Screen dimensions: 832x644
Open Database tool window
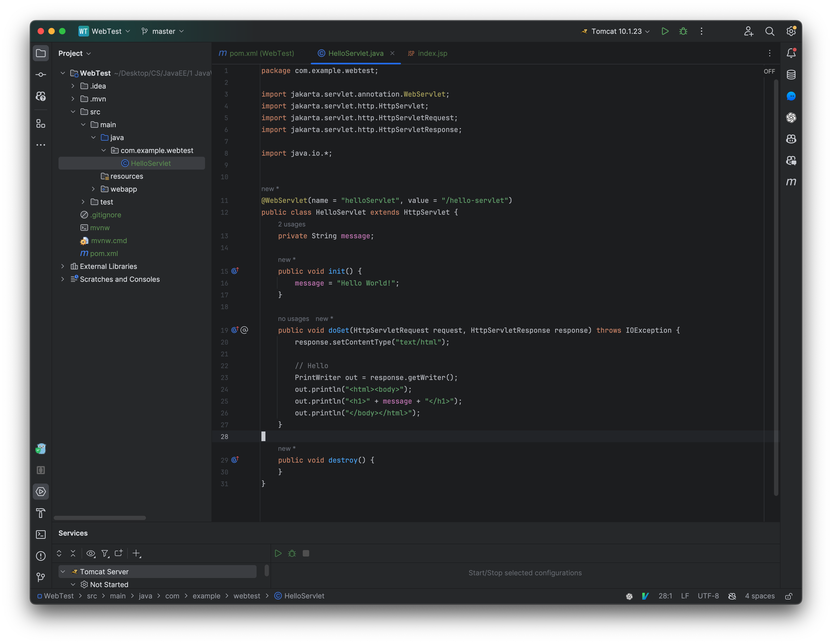(x=791, y=75)
